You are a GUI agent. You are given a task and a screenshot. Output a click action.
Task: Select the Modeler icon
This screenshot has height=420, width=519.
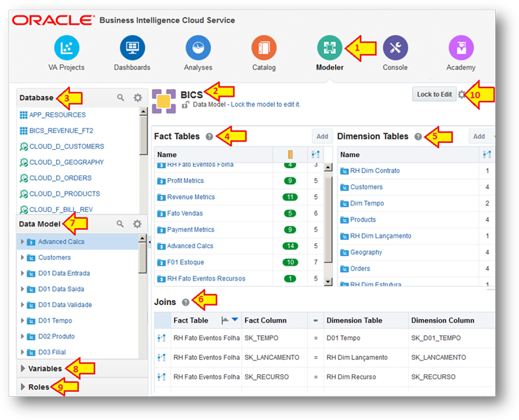tap(330, 48)
